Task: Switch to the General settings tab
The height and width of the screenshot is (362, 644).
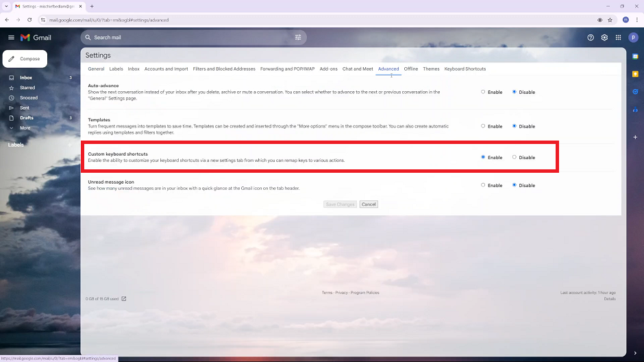Action: [x=96, y=69]
